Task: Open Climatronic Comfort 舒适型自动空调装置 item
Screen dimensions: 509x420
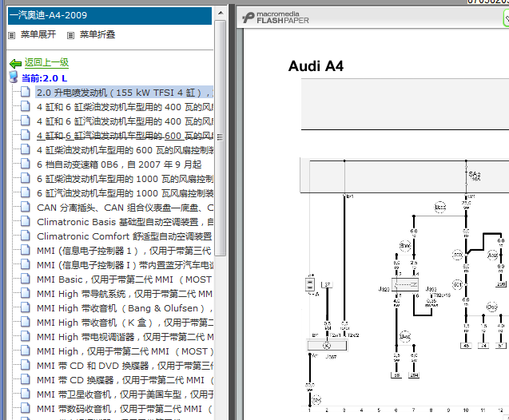Action: pos(125,236)
